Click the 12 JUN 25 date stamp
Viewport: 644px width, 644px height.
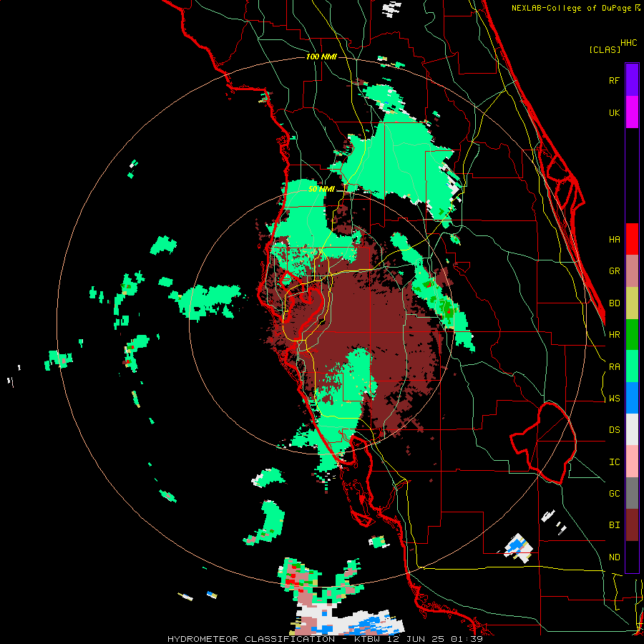419,639
